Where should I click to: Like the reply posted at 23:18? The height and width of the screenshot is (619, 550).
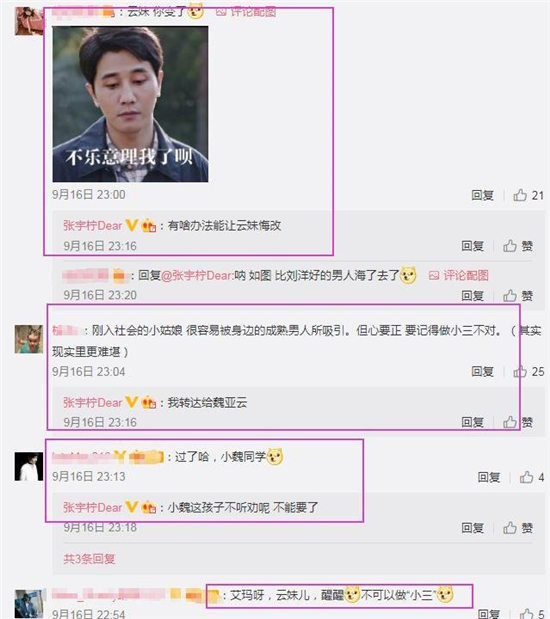coord(518,528)
